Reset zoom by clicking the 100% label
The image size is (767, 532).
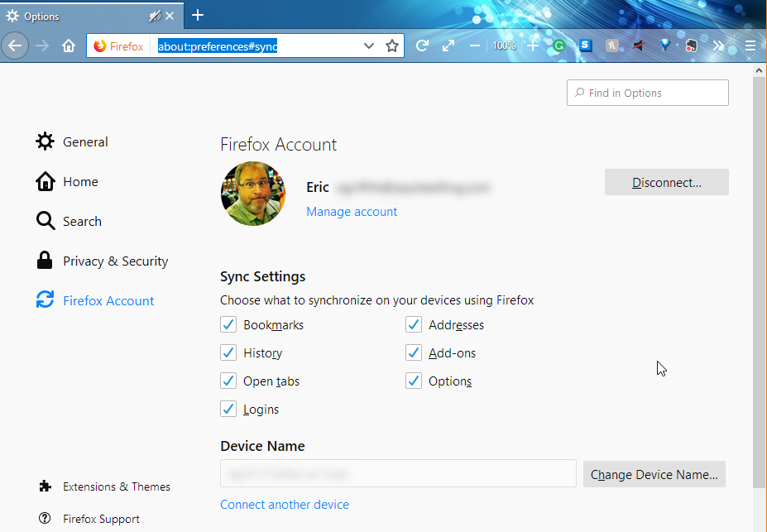pos(504,46)
